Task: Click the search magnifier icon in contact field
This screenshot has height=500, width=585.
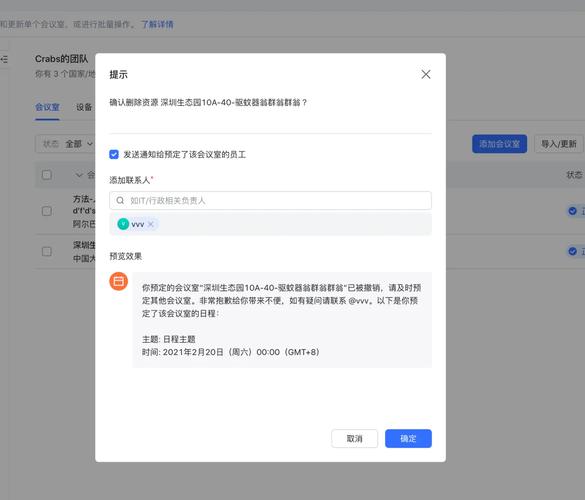Action: point(120,200)
